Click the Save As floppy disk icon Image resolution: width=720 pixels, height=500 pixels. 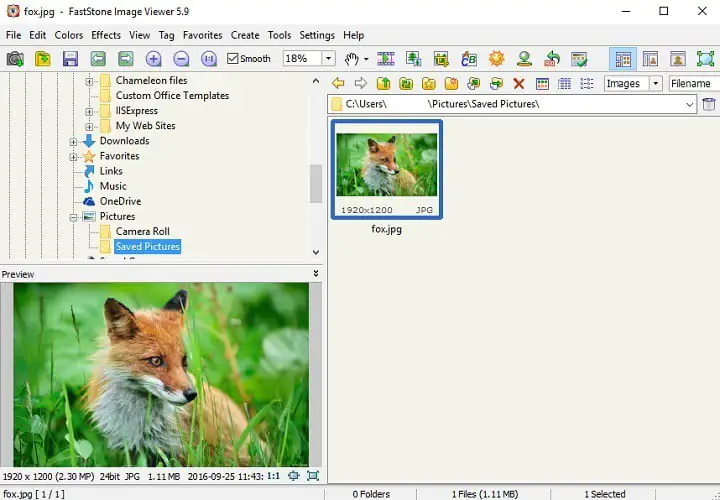click(70, 59)
